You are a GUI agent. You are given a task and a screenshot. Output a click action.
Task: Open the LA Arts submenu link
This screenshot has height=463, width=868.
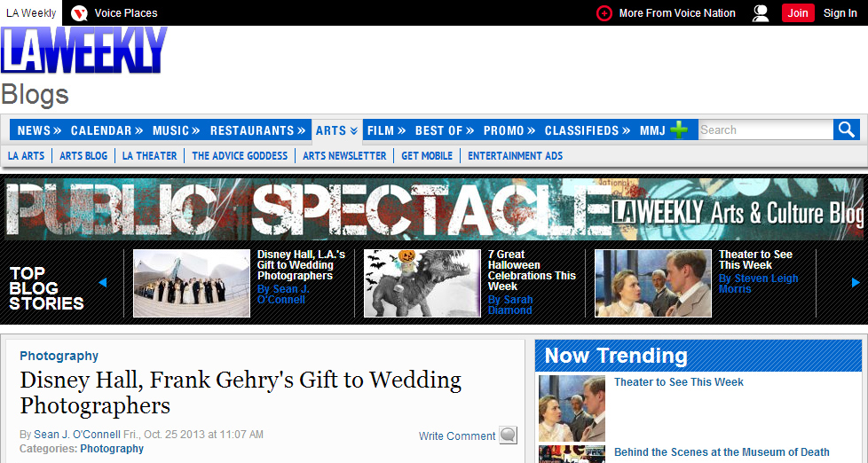coord(26,156)
